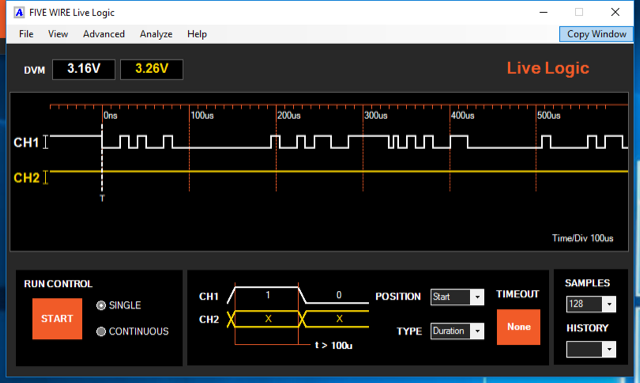640x383 pixels.
Task: Click the yellow CH2 waveform channel label
Action: point(27,178)
